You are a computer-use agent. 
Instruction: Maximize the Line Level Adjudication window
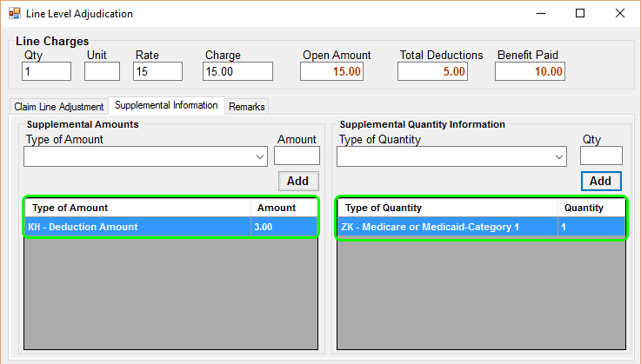click(x=580, y=14)
